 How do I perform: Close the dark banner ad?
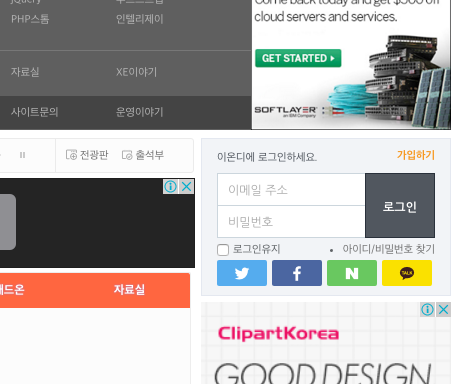point(187,187)
